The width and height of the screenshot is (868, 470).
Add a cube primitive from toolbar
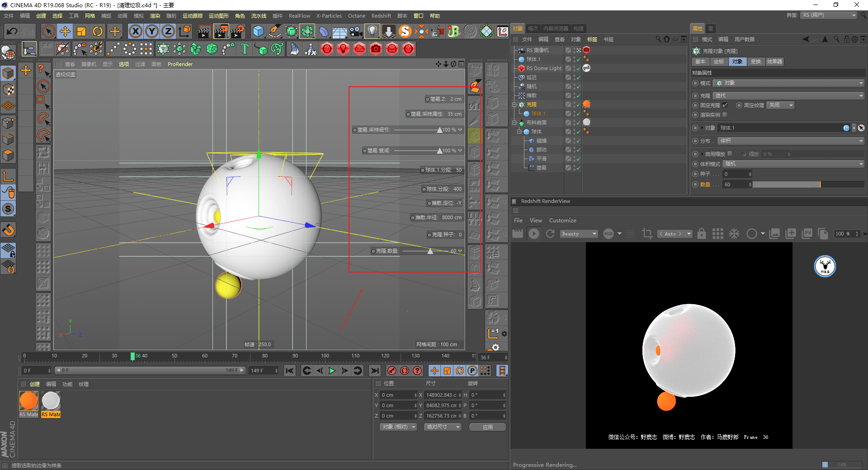coord(258,31)
